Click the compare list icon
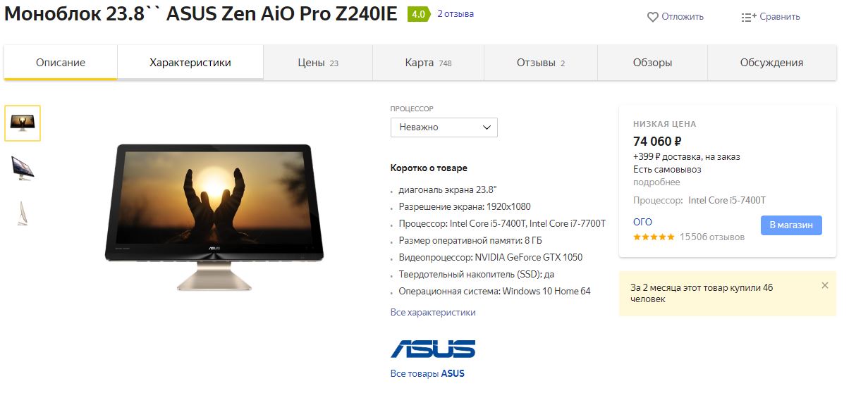 pyautogui.click(x=749, y=17)
